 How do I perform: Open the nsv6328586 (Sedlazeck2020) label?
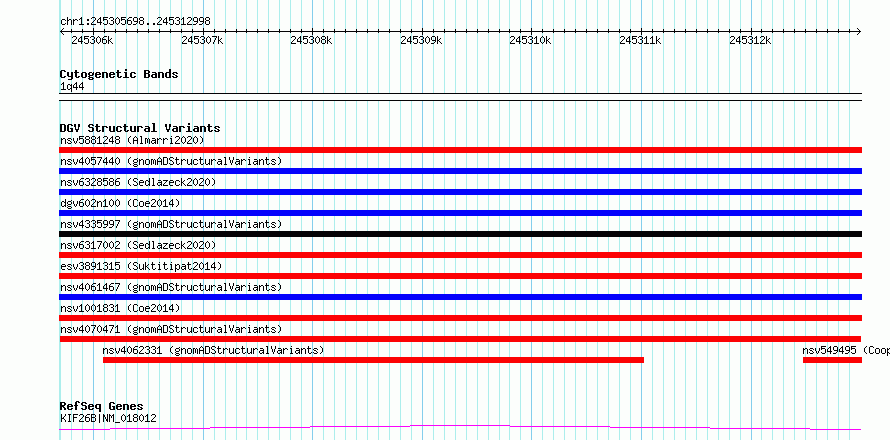pos(138,182)
